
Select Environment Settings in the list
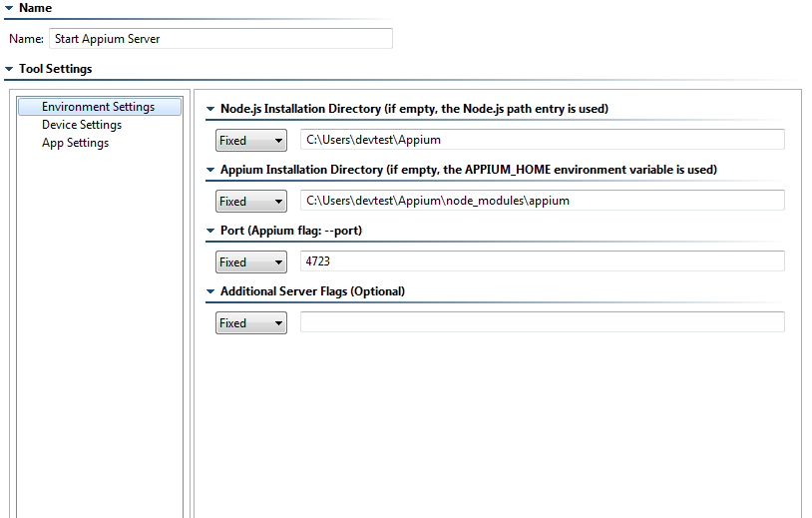coord(100,107)
